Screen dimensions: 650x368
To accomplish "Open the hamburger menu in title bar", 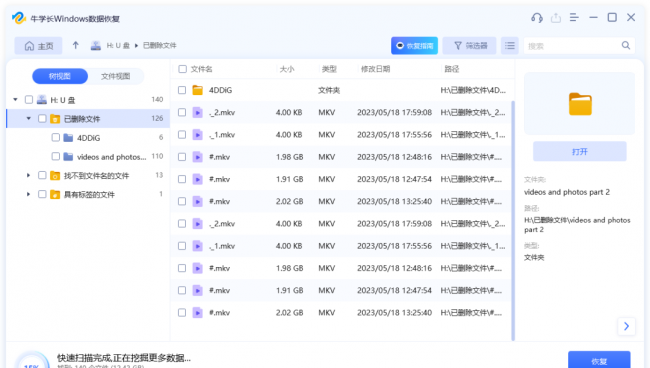I will [574, 17].
